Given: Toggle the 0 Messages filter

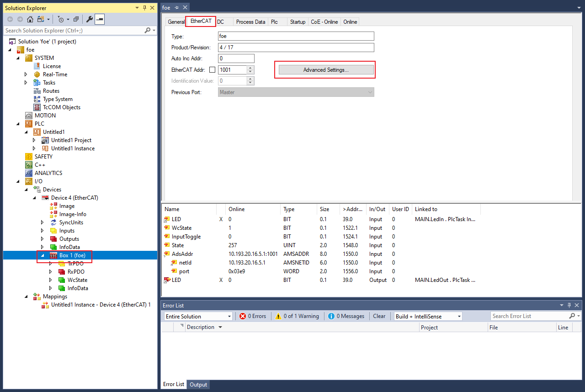Looking at the screenshot, I should [x=346, y=316].
